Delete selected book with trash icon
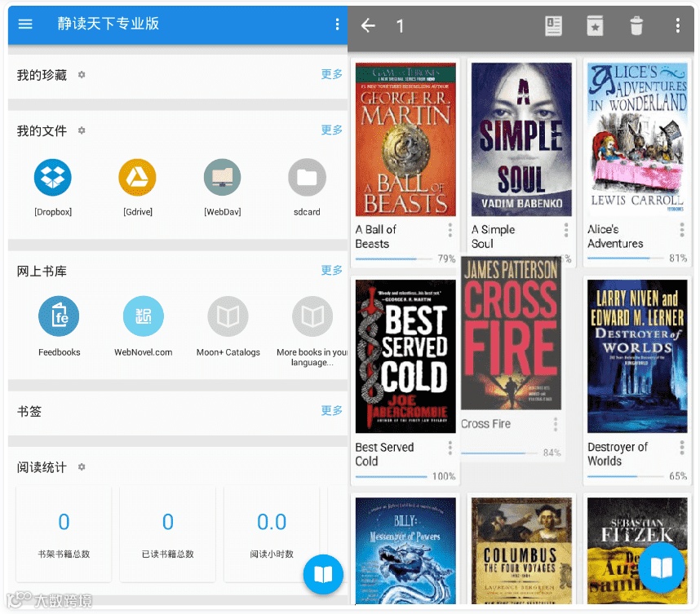Screen dimensions: 700x614 (x=636, y=26)
